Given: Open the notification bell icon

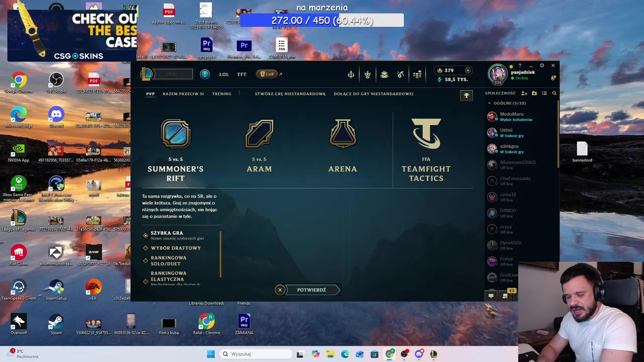Looking at the screenshot, I should [553, 77].
